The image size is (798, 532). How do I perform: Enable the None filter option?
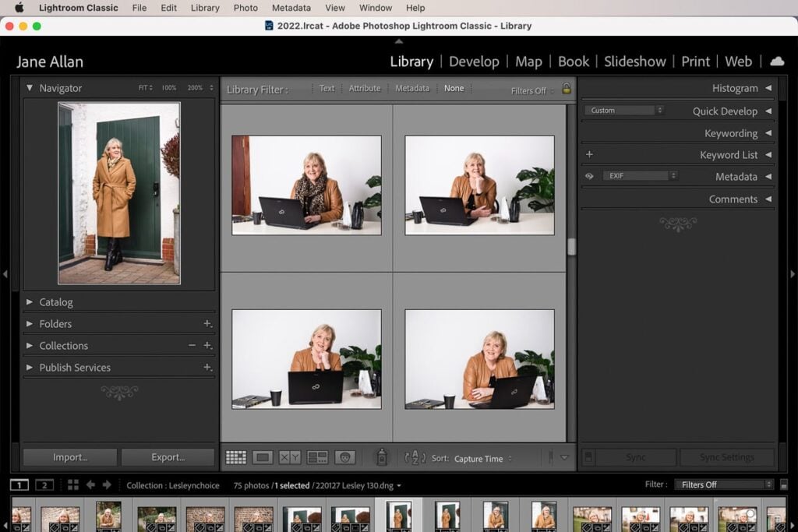(x=454, y=88)
